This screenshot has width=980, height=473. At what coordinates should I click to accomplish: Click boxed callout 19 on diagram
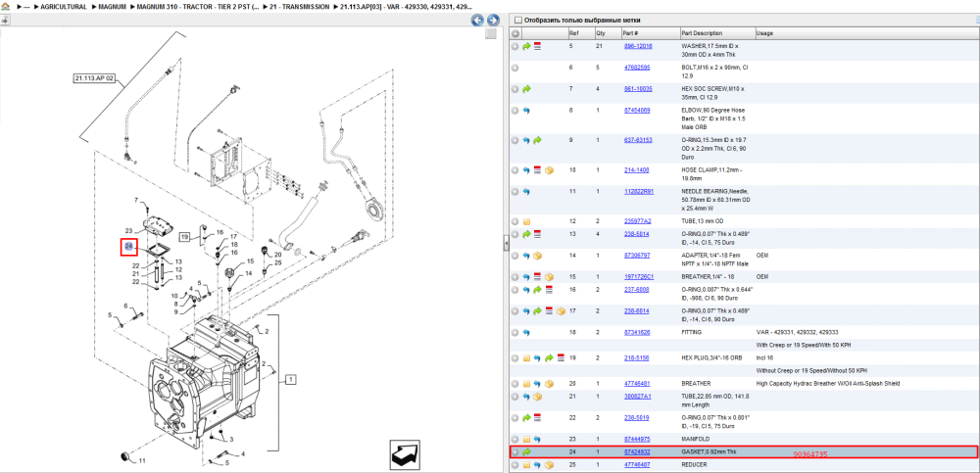coord(184,237)
